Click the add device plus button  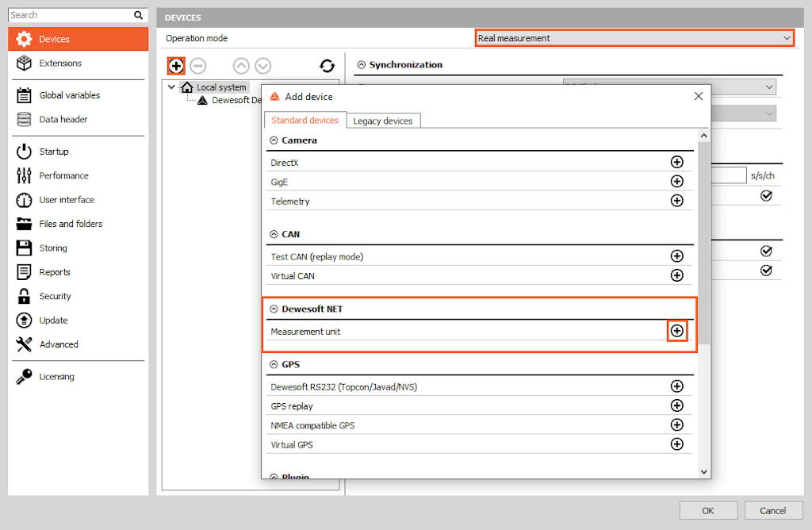[x=176, y=66]
